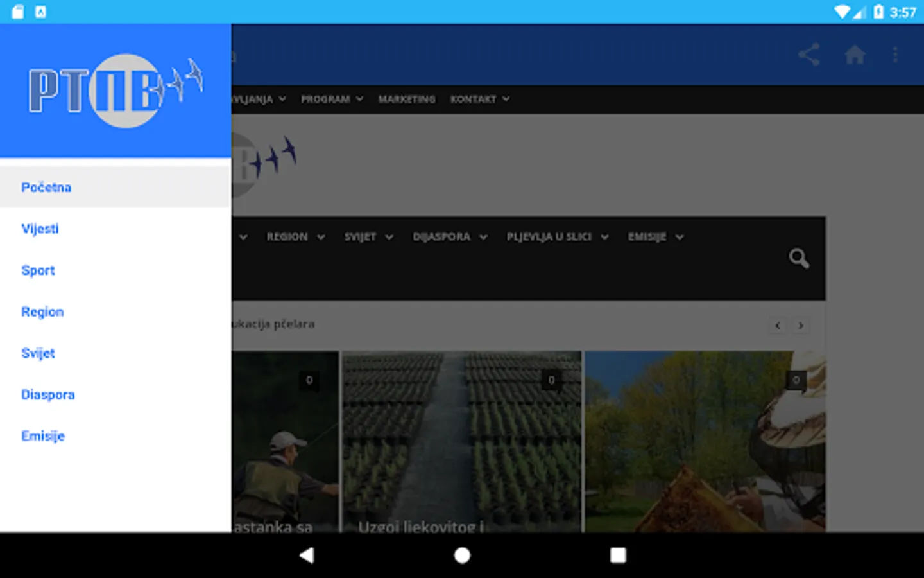924x578 pixels.
Task: Click comment count badge on fisherman article
Action: (x=309, y=380)
